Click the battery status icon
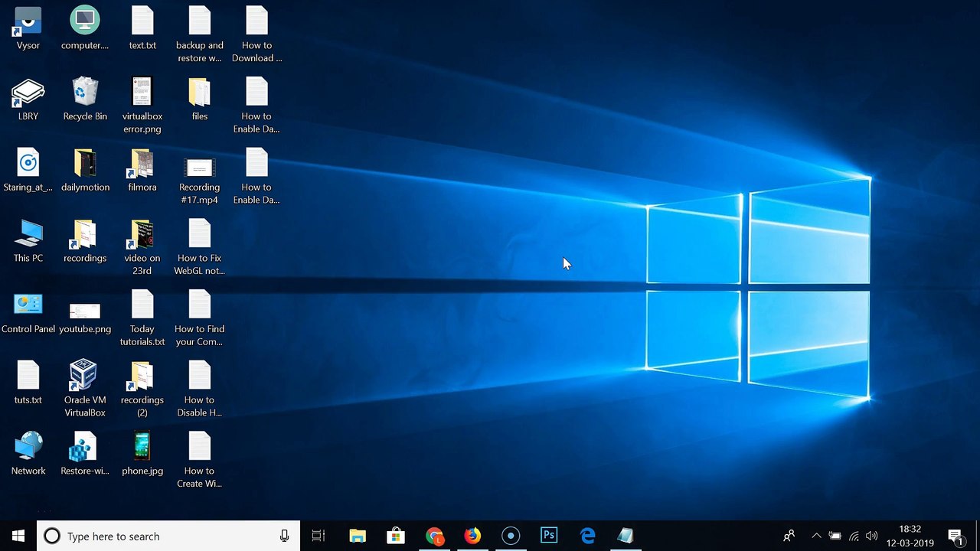This screenshot has width=980, height=551. [835, 536]
